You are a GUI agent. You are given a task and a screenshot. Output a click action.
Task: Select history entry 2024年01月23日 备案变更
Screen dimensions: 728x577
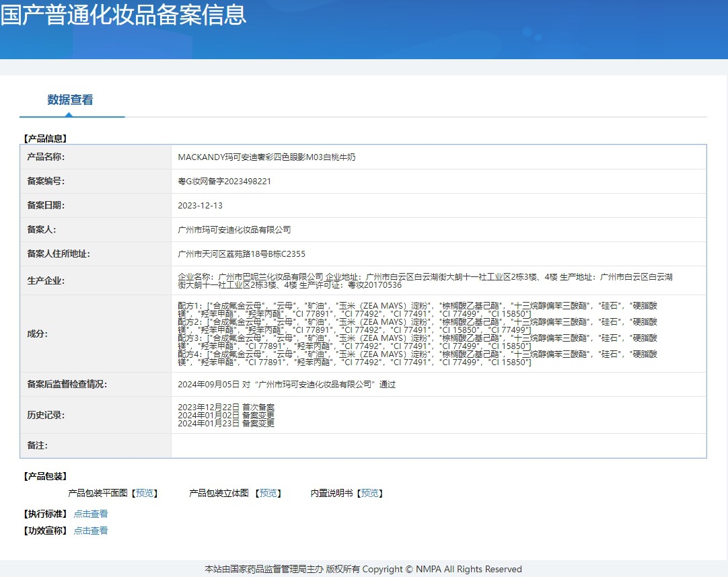226,423
